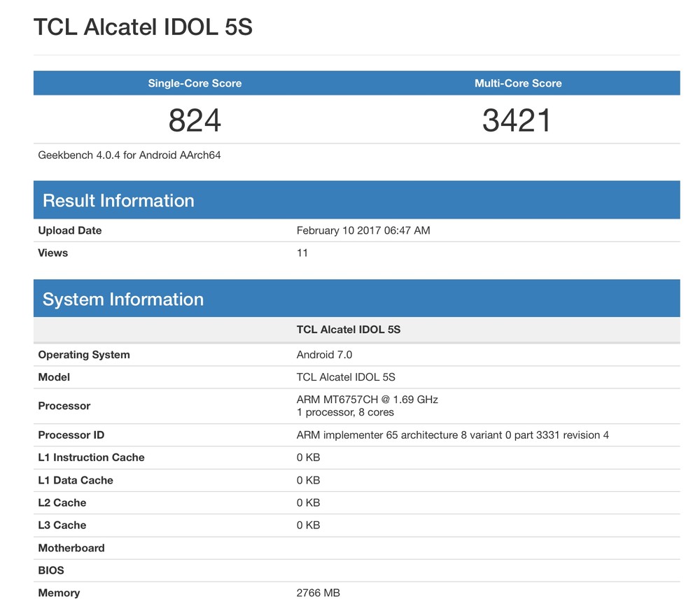The width and height of the screenshot is (700, 613).
Task: Select L1 Instruction Cache value '0 KB'
Action: point(309,458)
